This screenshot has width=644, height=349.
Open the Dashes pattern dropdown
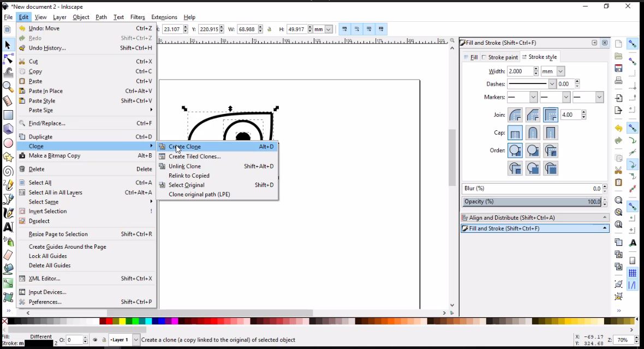click(552, 84)
